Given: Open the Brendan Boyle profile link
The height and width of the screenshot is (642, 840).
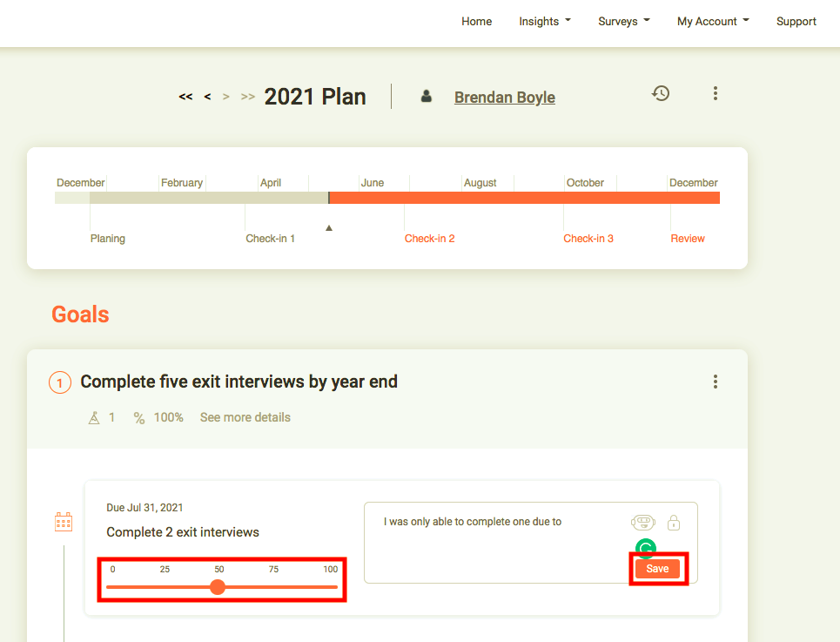Looking at the screenshot, I should [504, 98].
